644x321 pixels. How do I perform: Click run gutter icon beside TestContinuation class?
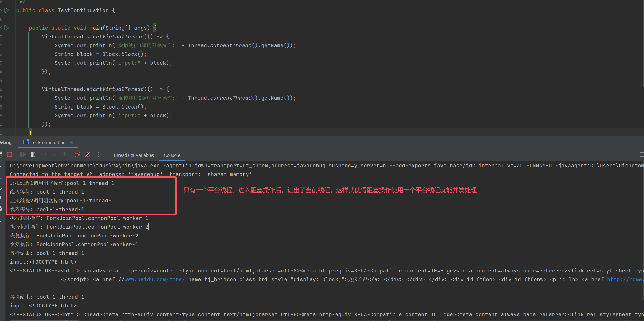point(7,10)
